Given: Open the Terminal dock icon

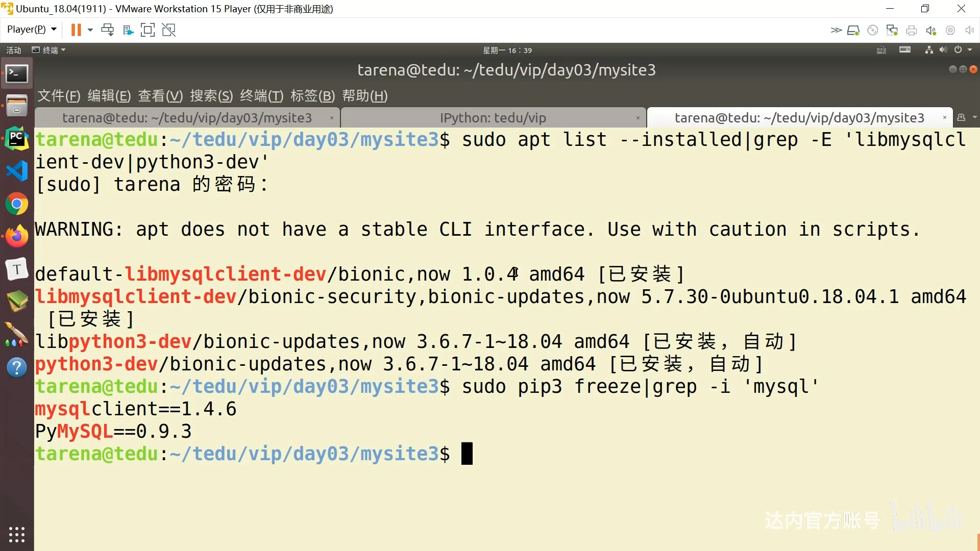Looking at the screenshot, I should 17,74.
